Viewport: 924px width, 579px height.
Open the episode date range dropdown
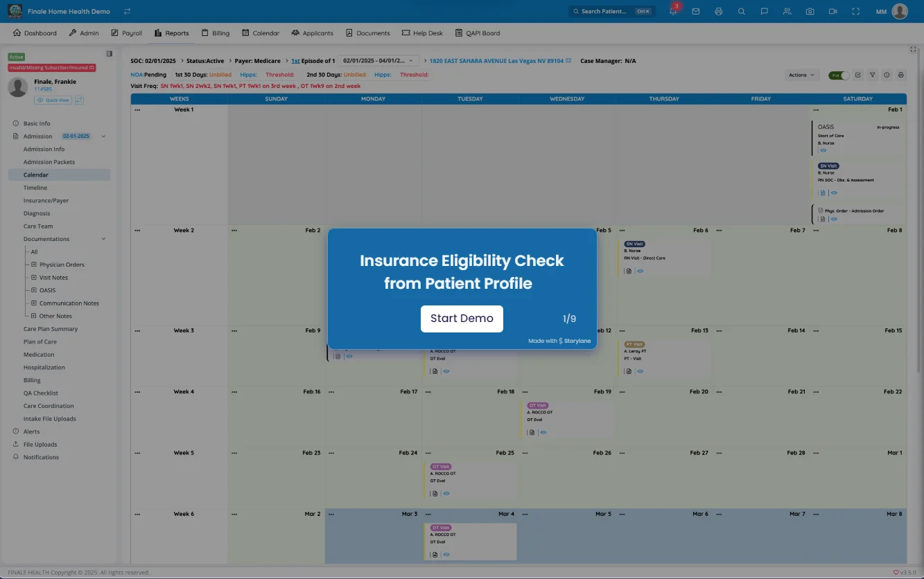(x=379, y=61)
